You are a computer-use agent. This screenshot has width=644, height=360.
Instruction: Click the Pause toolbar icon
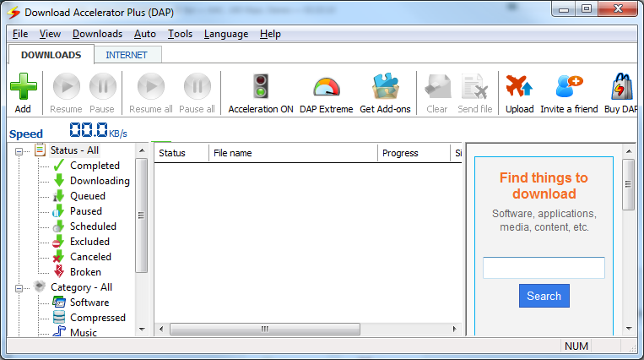pos(103,86)
